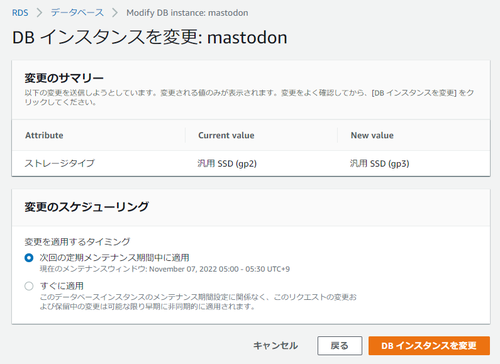Click the page title DB インスタンスを変更: mastodon

coord(150,37)
